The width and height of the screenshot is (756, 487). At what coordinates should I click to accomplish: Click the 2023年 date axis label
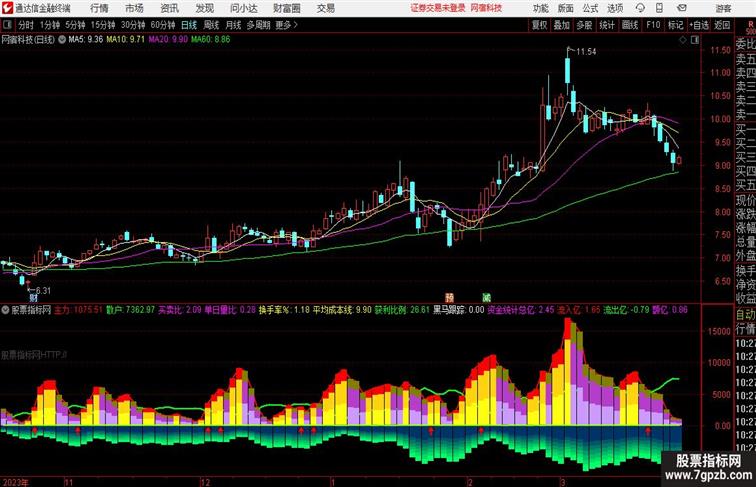tap(15, 482)
